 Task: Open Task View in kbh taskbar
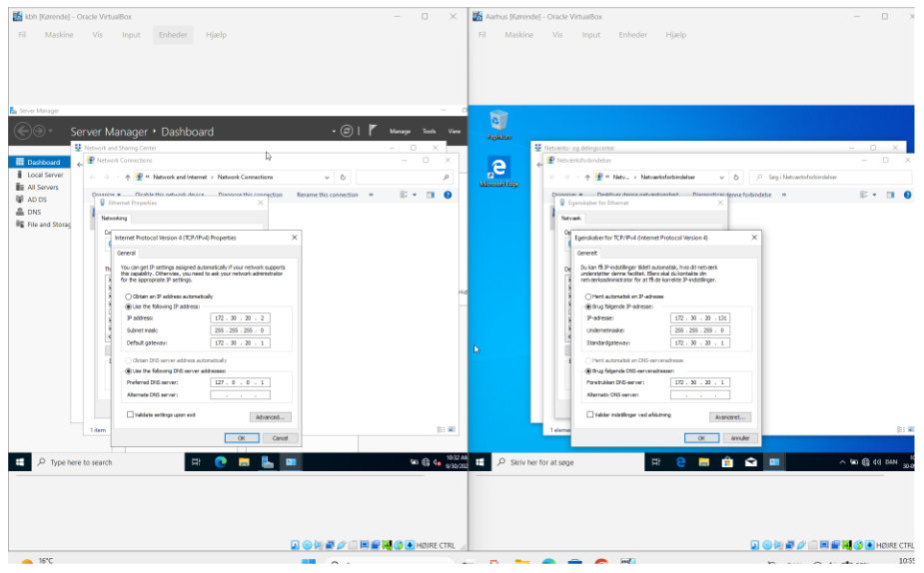[x=196, y=462]
